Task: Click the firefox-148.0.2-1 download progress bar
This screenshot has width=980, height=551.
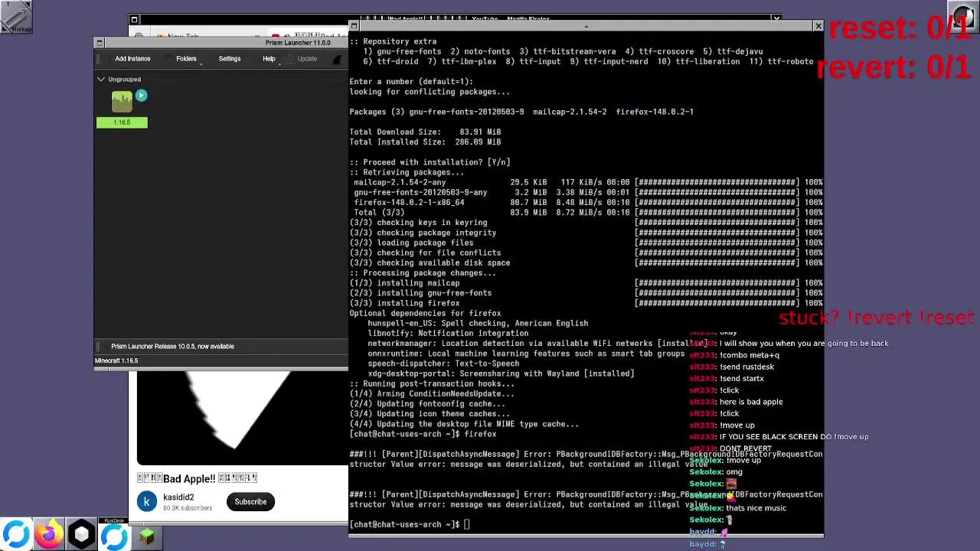Action: point(718,202)
